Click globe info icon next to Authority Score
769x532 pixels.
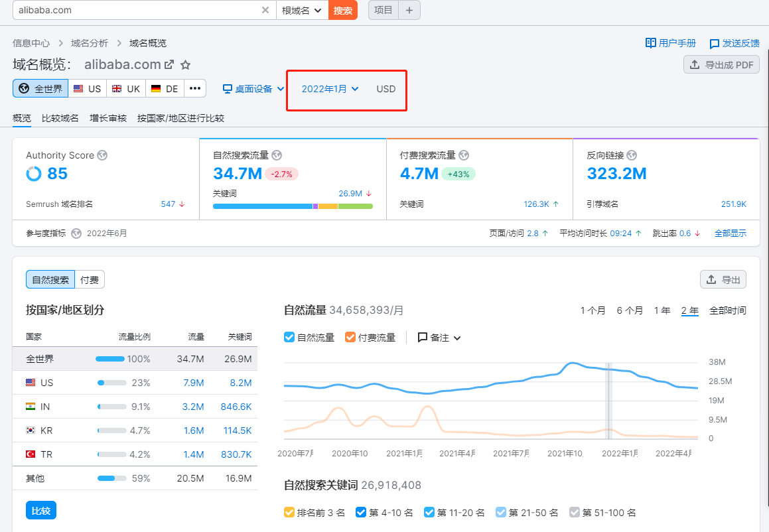[102, 155]
